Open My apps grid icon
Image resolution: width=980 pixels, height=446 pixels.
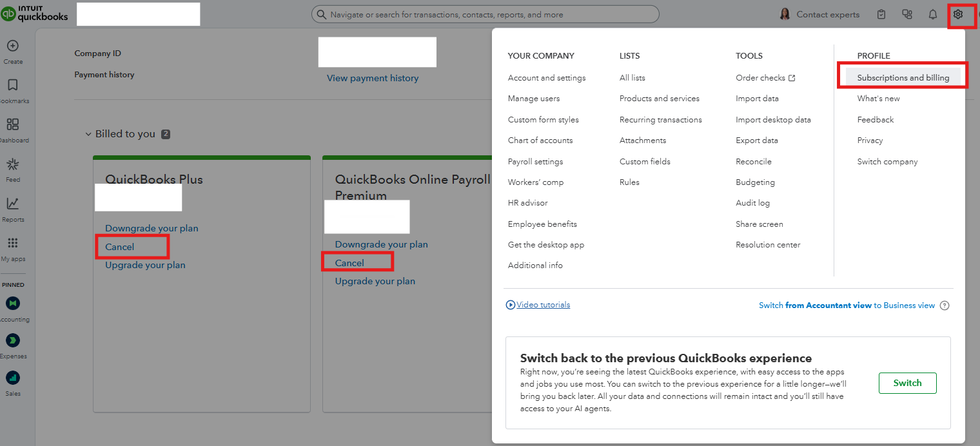pos(13,244)
